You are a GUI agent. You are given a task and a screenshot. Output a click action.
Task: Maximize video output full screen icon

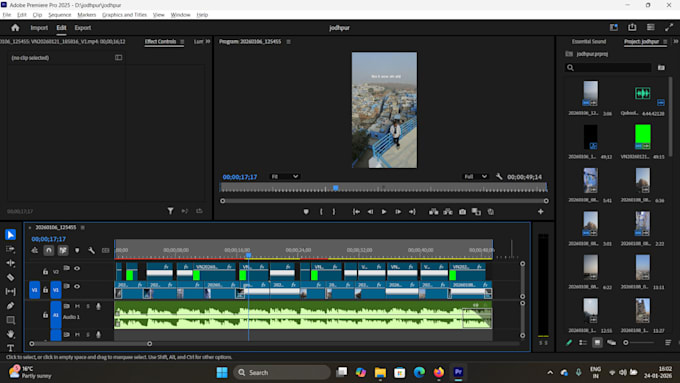[x=669, y=27]
